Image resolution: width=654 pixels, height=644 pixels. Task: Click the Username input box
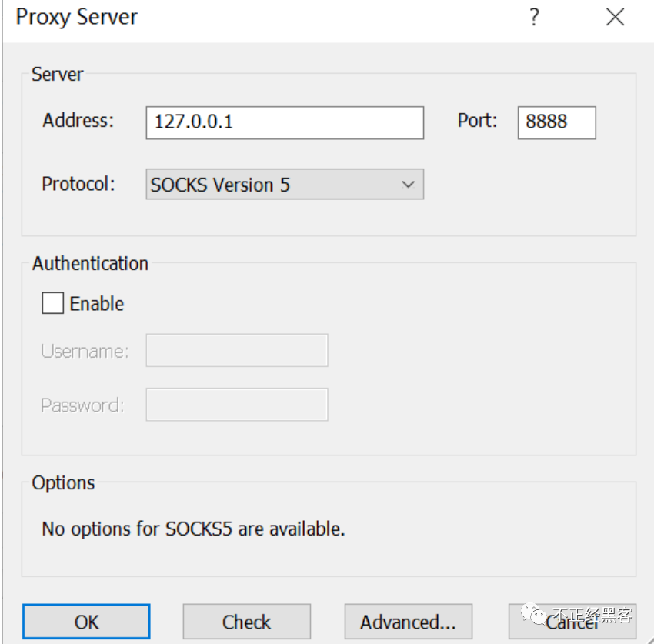(x=236, y=351)
